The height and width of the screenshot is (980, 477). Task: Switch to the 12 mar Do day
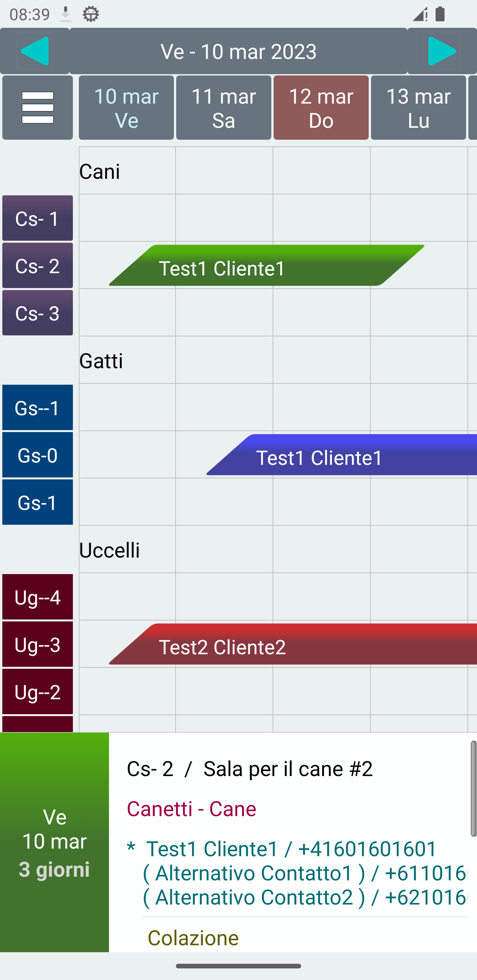(x=321, y=108)
